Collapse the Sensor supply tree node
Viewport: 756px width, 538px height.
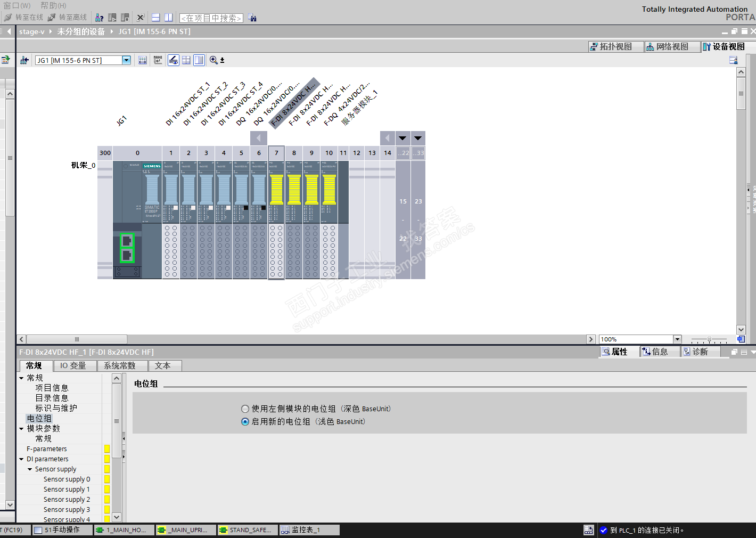(x=30, y=469)
